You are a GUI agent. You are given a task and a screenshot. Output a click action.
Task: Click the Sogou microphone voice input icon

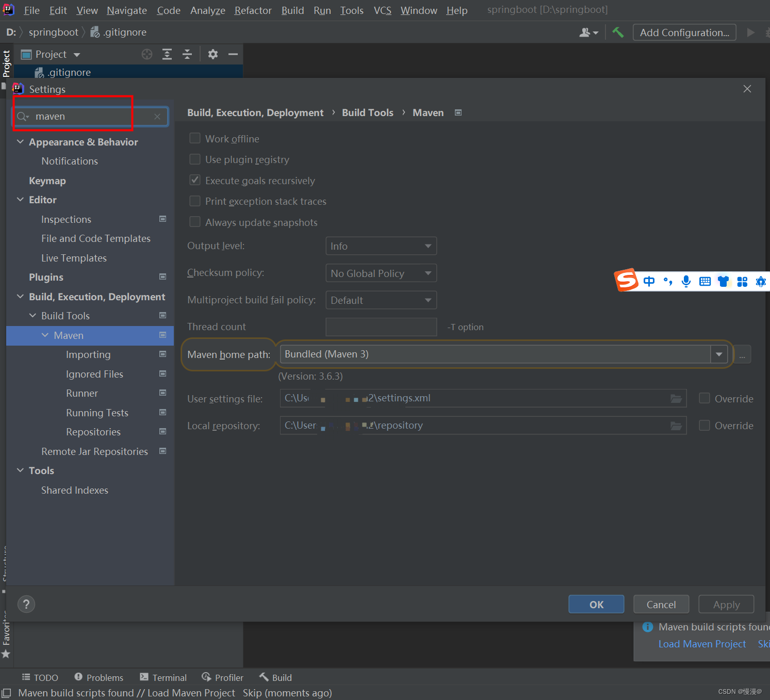[686, 281]
